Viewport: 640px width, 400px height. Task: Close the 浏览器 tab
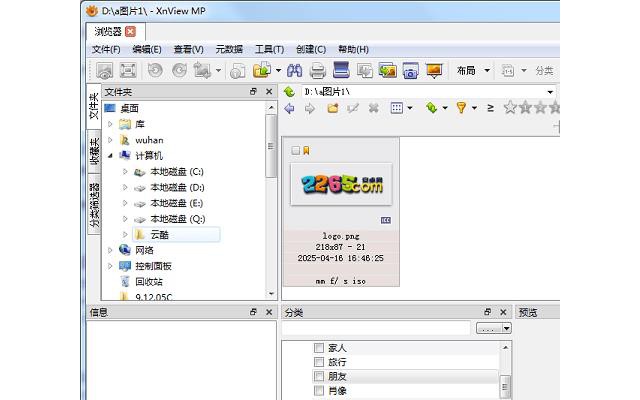131,31
